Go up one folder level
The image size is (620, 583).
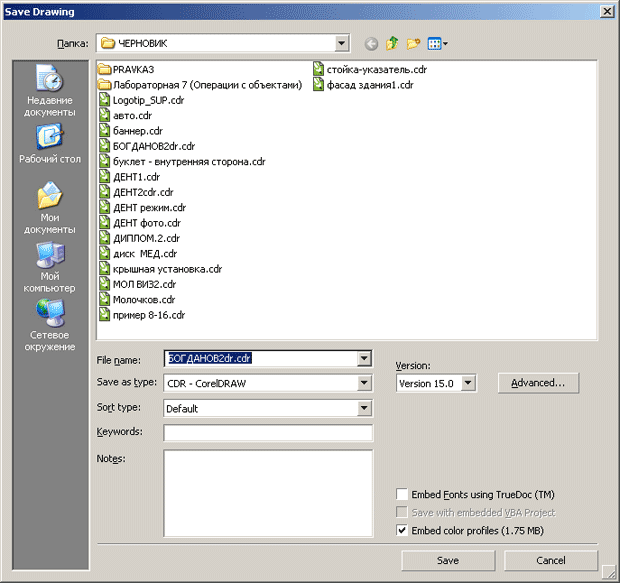click(x=392, y=43)
